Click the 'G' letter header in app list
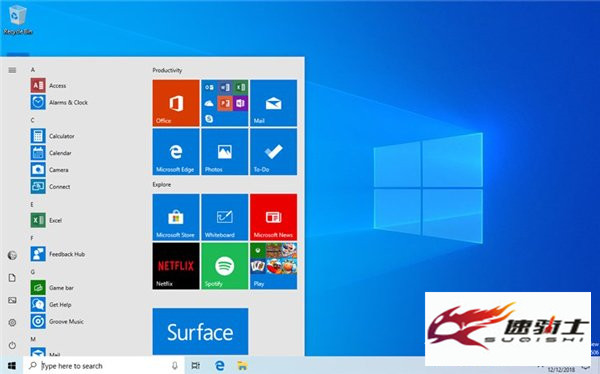600x374 pixels. coord(33,272)
